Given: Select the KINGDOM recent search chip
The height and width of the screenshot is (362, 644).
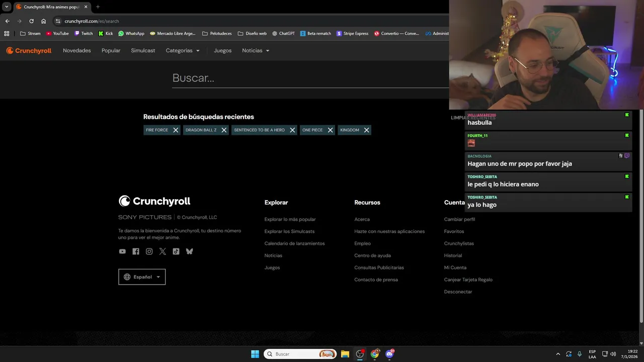Looking at the screenshot, I should click(350, 130).
